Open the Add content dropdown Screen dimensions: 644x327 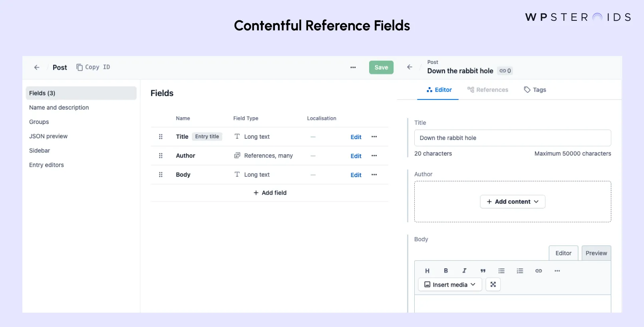click(x=513, y=202)
